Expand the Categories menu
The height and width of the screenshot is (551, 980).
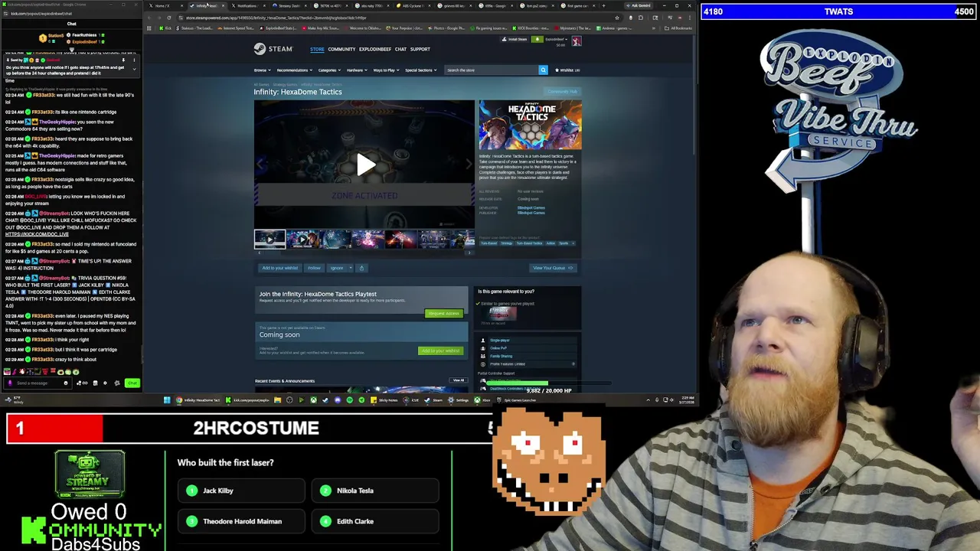point(329,70)
